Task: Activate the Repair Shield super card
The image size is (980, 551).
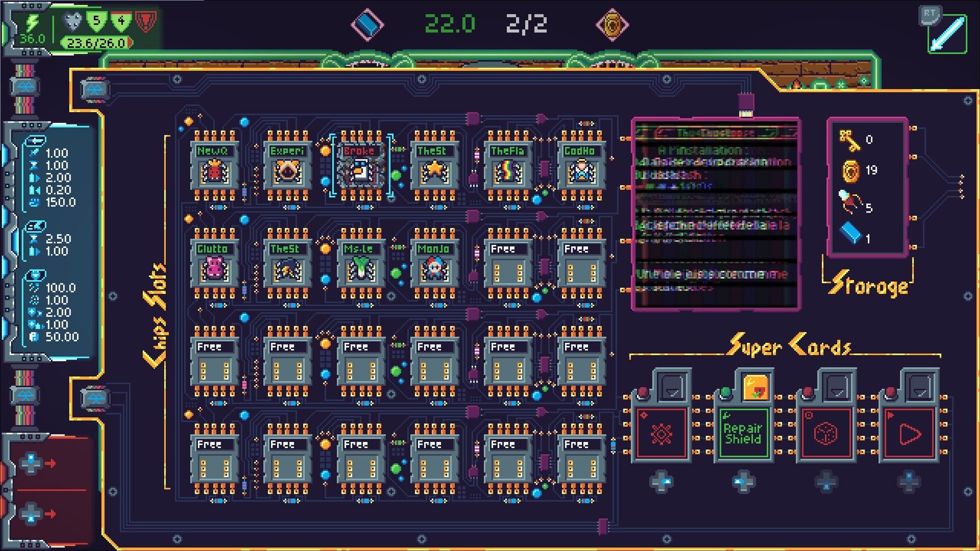Action: (x=743, y=434)
